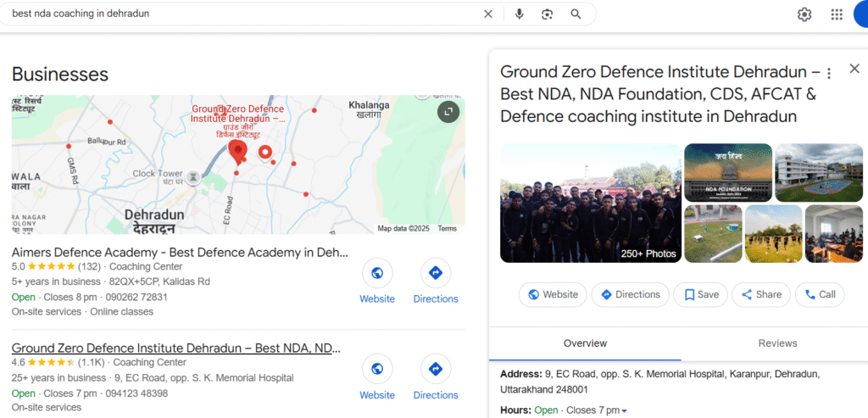
Task: Click Directions button in business panel
Action: point(630,294)
